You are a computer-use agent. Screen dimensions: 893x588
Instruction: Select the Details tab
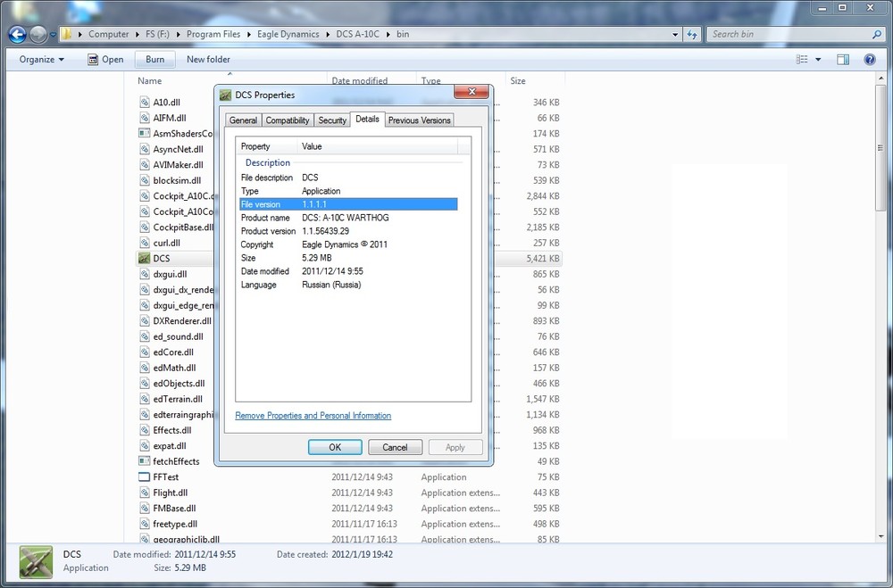(x=367, y=119)
